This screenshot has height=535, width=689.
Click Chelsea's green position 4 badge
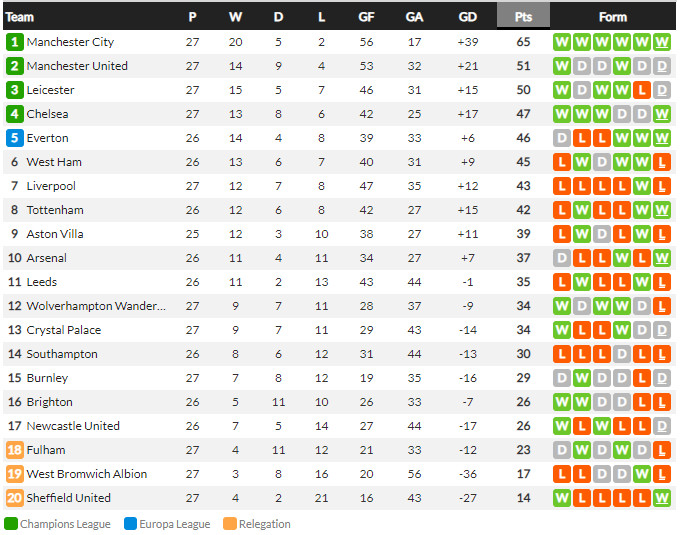coord(14,114)
